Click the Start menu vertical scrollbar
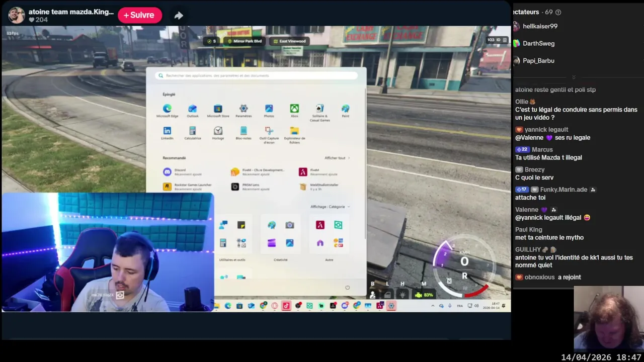This screenshot has width=644, height=362. (x=365, y=163)
